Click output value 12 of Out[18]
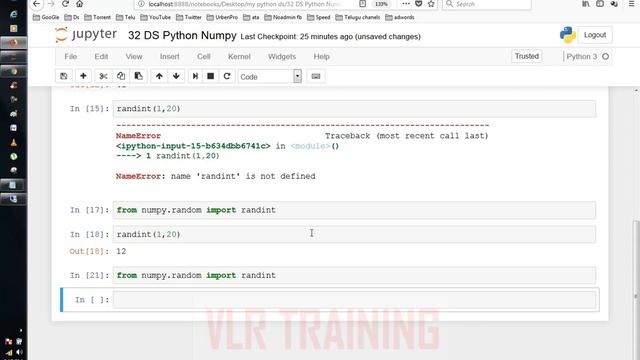 coord(121,251)
